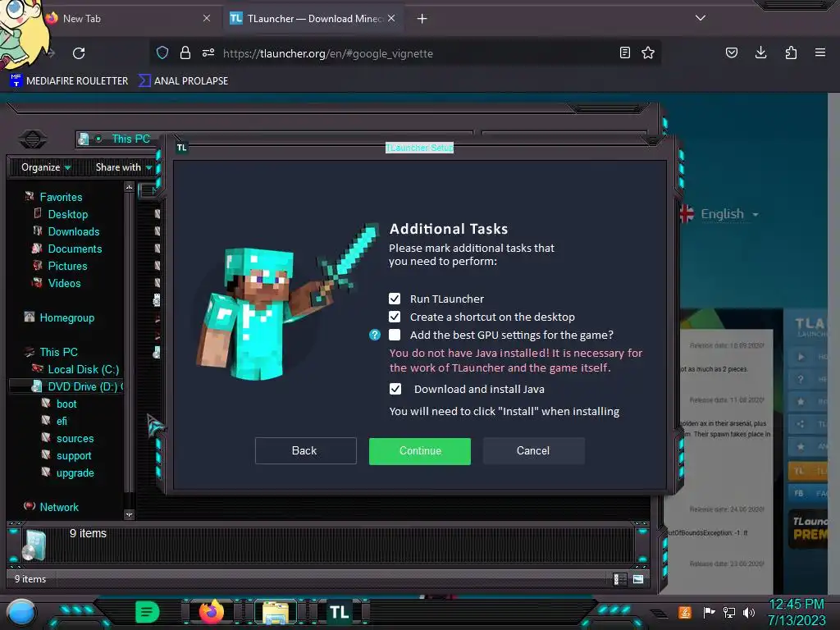
Task: Select Local Disk (C:) in sidebar
Action: [x=84, y=369]
